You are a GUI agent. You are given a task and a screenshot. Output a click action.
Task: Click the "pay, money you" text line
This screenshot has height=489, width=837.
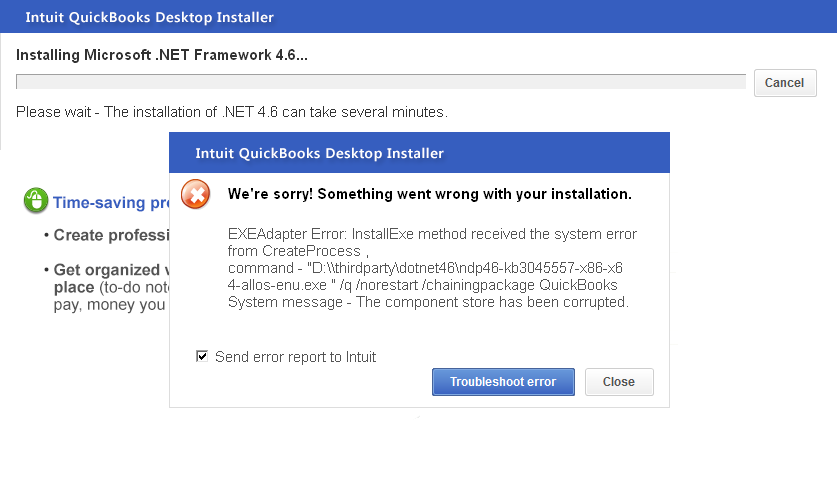tap(109, 304)
